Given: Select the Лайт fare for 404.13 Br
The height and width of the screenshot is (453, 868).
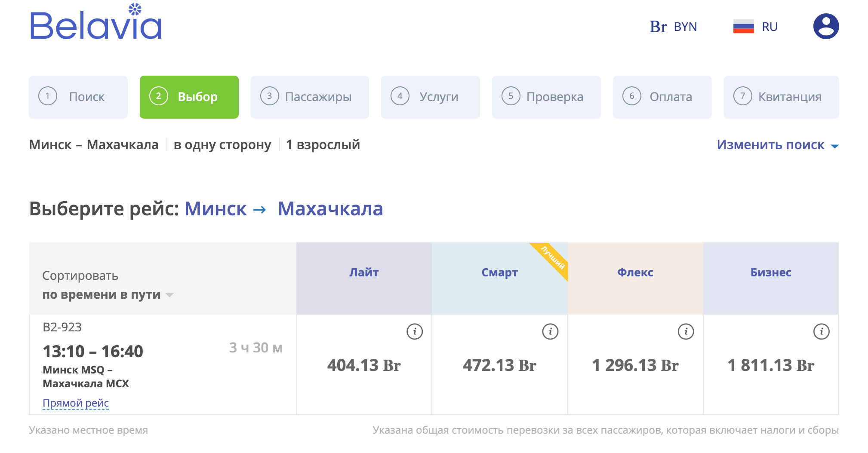Looking at the screenshot, I should pos(364,365).
